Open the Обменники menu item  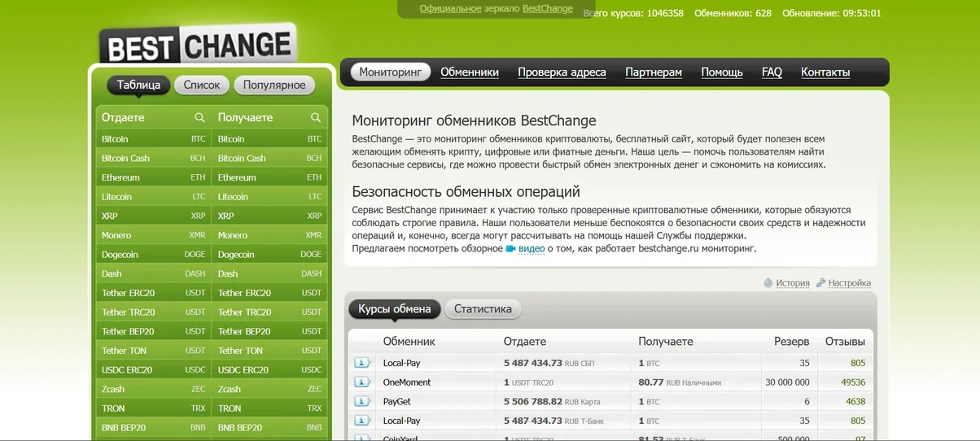pyautogui.click(x=470, y=72)
